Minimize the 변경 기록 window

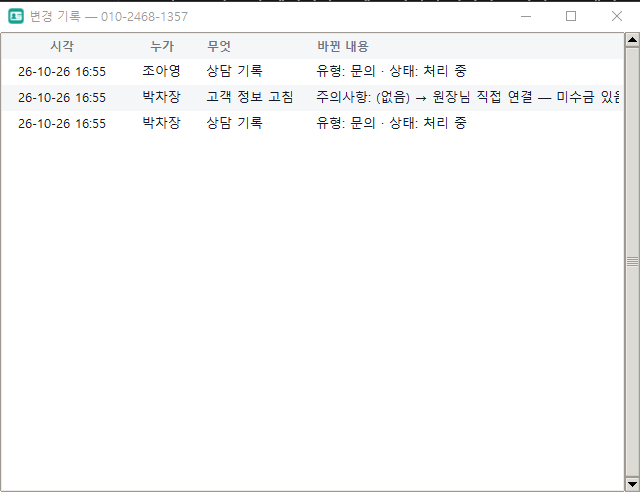pyautogui.click(x=526, y=16)
